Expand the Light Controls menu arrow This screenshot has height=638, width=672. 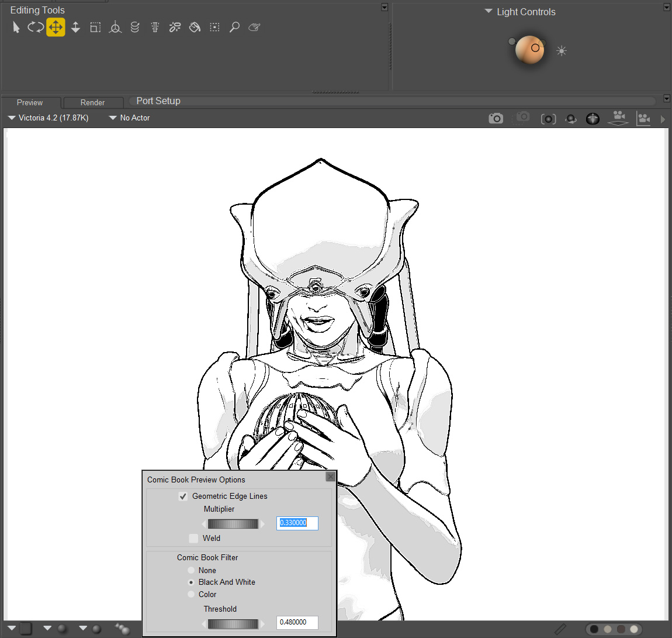point(489,12)
